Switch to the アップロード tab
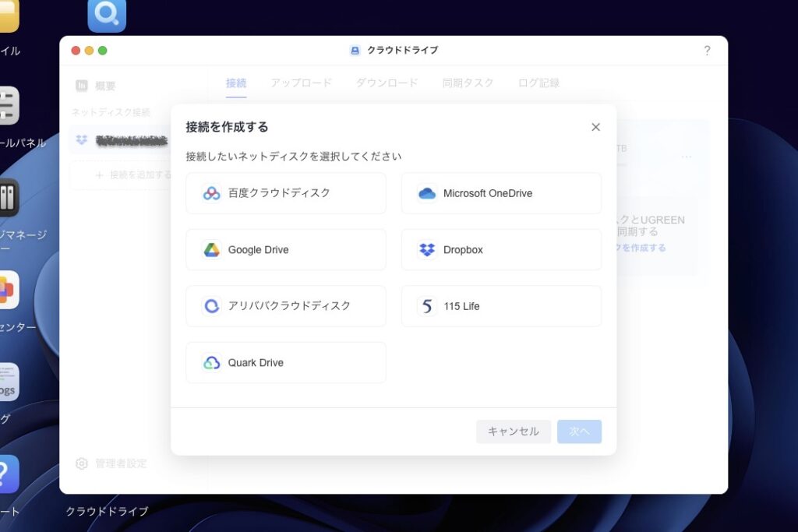The width and height of the screenshot is (798, 532). pos(301,83)
